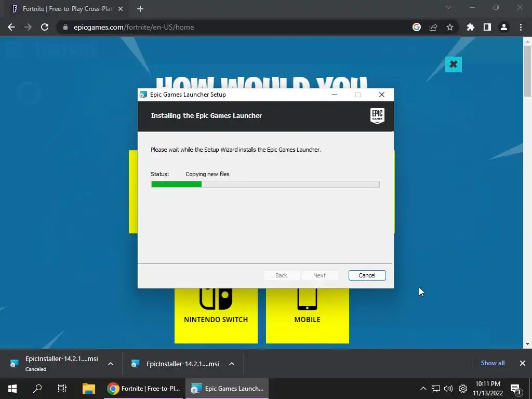Share this page using the share icon
The height and width of the screenshot is (399, 532).
433,27
